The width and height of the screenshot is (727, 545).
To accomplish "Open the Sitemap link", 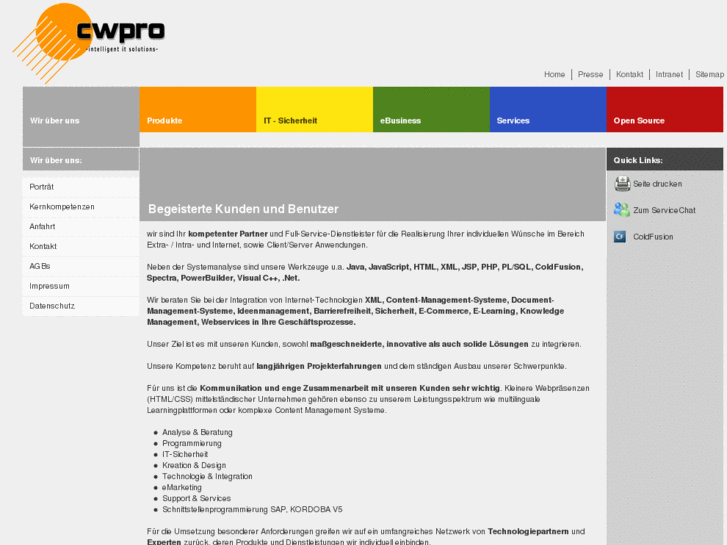I will 709,74.
